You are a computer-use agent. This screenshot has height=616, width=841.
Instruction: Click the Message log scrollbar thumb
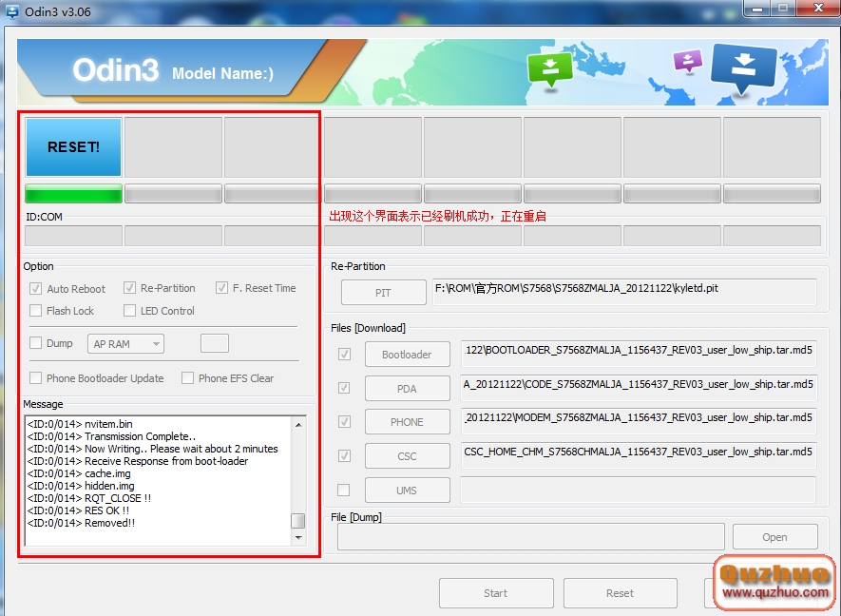[x=297, y=521]
